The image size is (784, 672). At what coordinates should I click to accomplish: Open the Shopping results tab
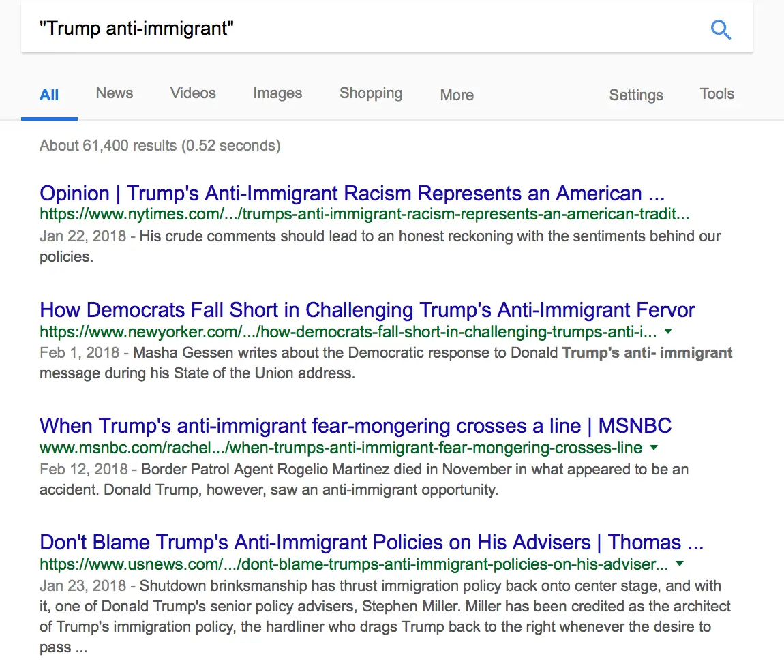tap(371, 93)
